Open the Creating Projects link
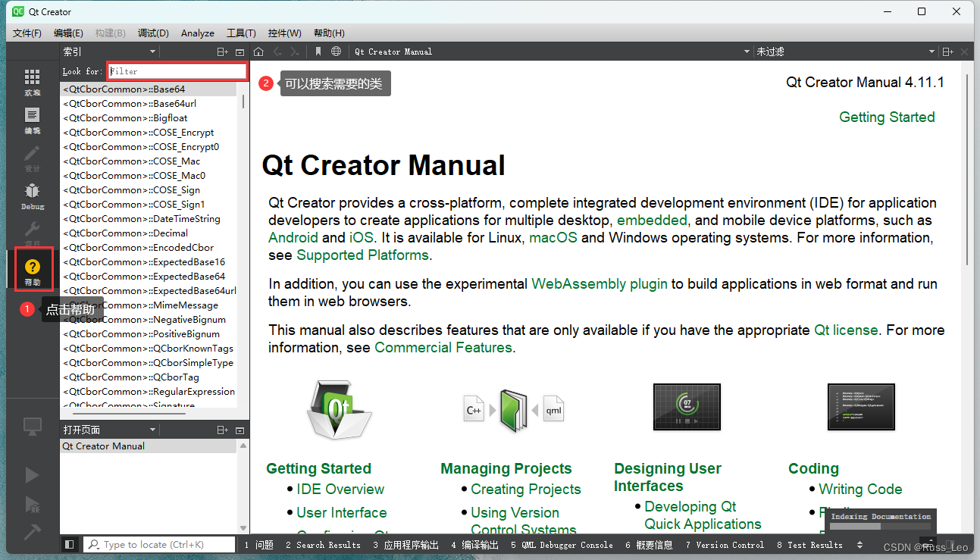 pos(526,490)
